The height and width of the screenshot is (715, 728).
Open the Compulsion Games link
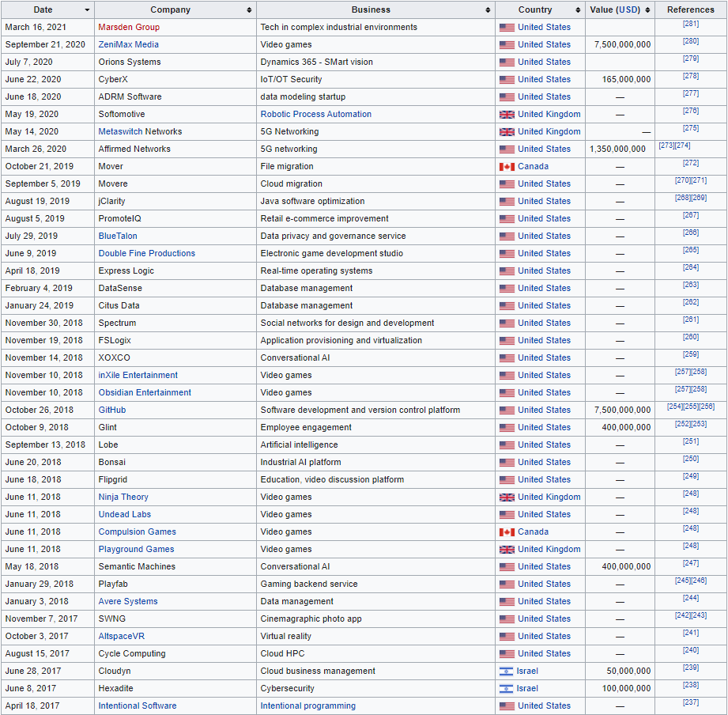[x=138, y=532]
